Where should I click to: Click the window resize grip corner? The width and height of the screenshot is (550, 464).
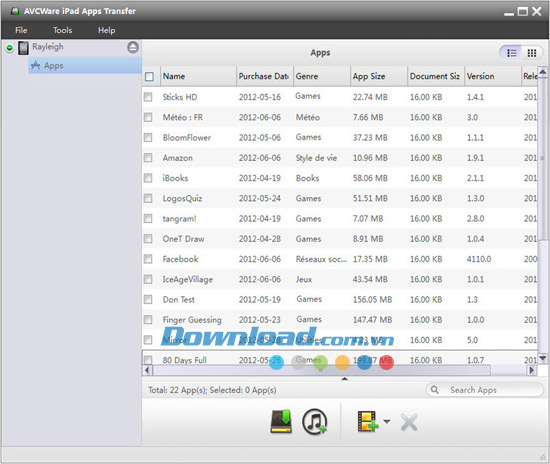click(542, 456)
